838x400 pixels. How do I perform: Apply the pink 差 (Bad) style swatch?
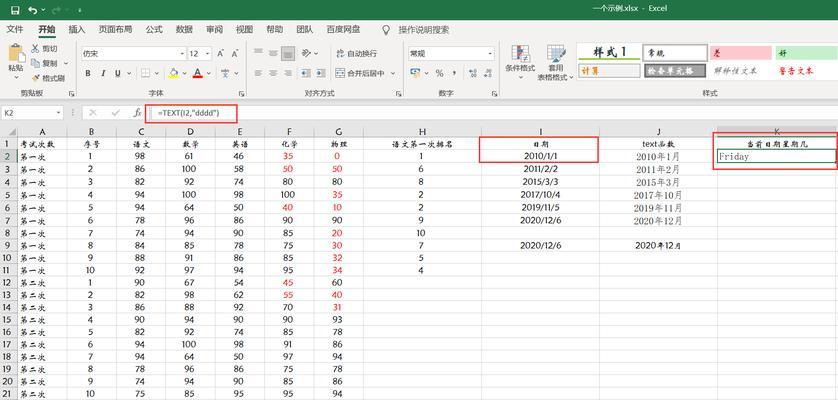pos(740,53)
